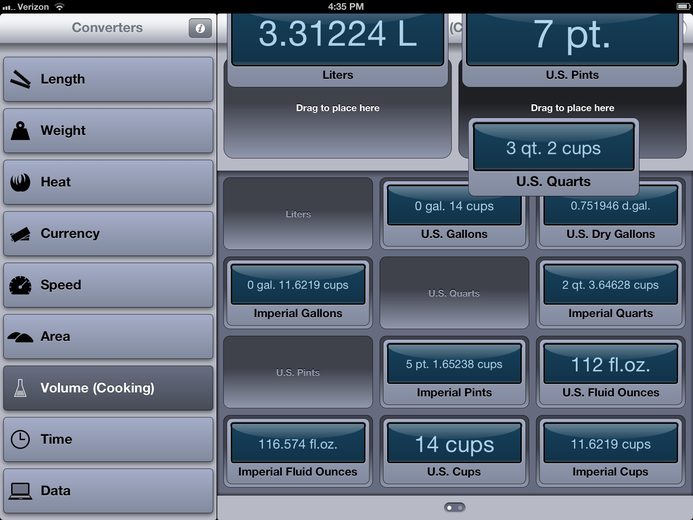Screen dimensions: 693x520
Task: Open the Currency converter
Action: tap(108, 234)
